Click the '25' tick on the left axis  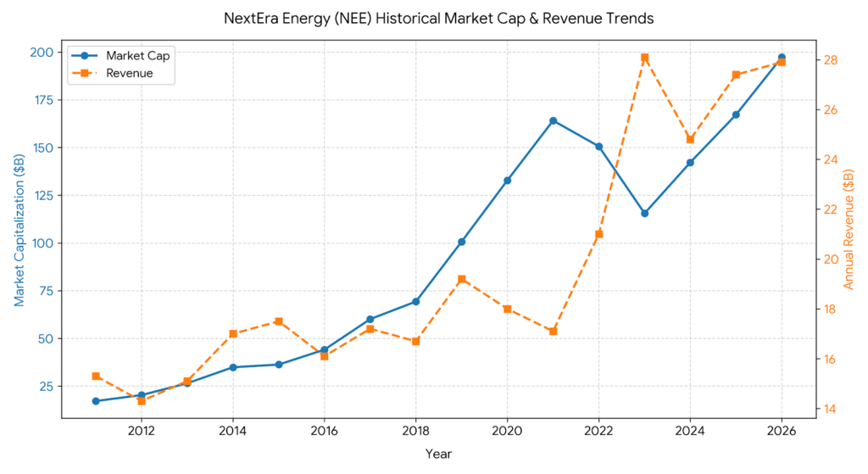tap(46, 387)
